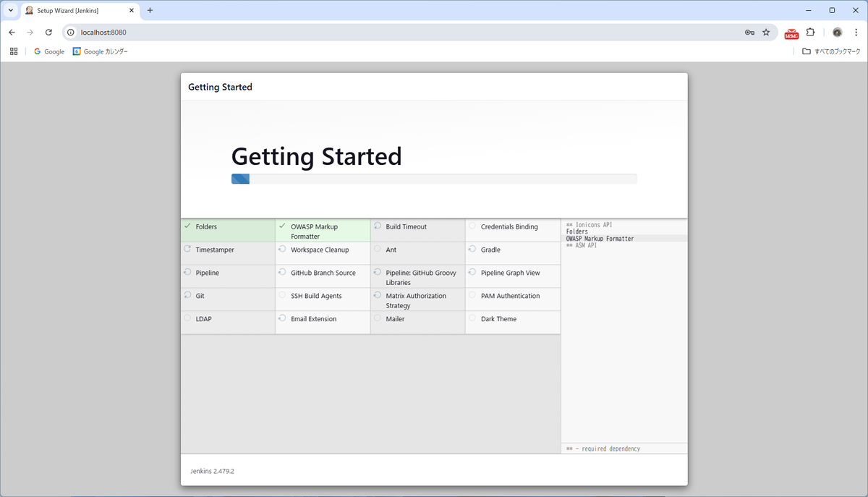Click the Workspace Cleanup plugin name
Image resolution: width=868 pixels, height=497 pixels.
tap(320, 250)
